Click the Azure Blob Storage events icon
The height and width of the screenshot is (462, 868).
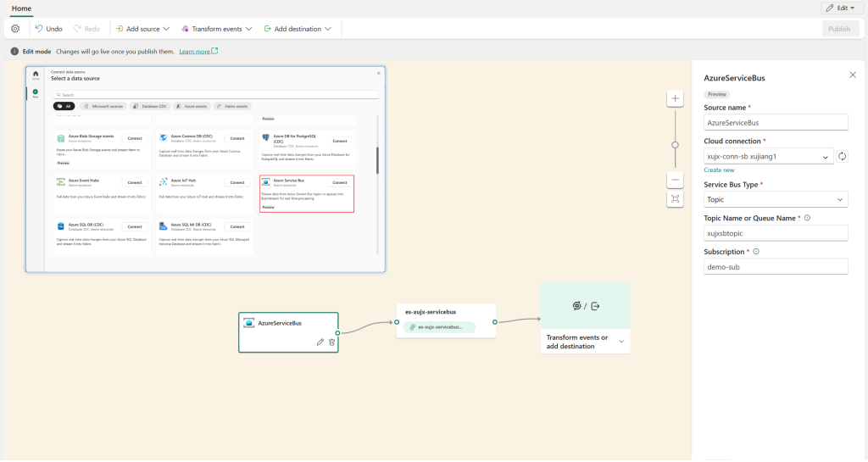click(x=61, y=138)
